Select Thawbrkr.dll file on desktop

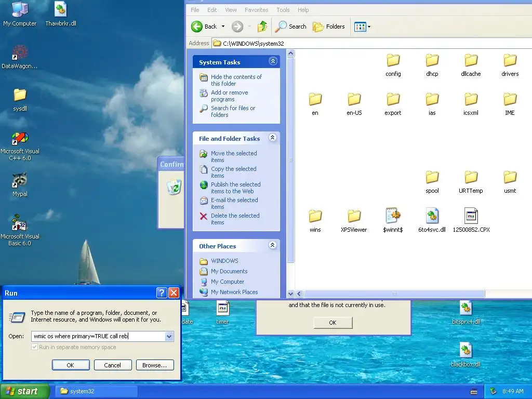click(x=61, y=14)
